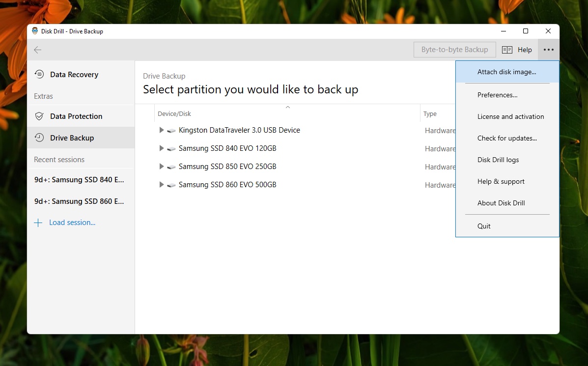Click the sort arrow above the Device/Disk column

[x=288, y=107]
